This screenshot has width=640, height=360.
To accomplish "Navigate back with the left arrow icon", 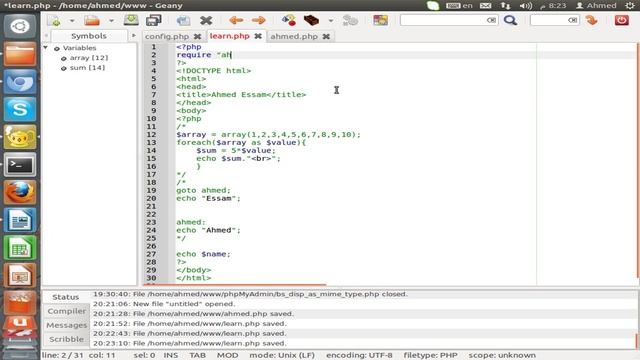I will click(236, 20).
